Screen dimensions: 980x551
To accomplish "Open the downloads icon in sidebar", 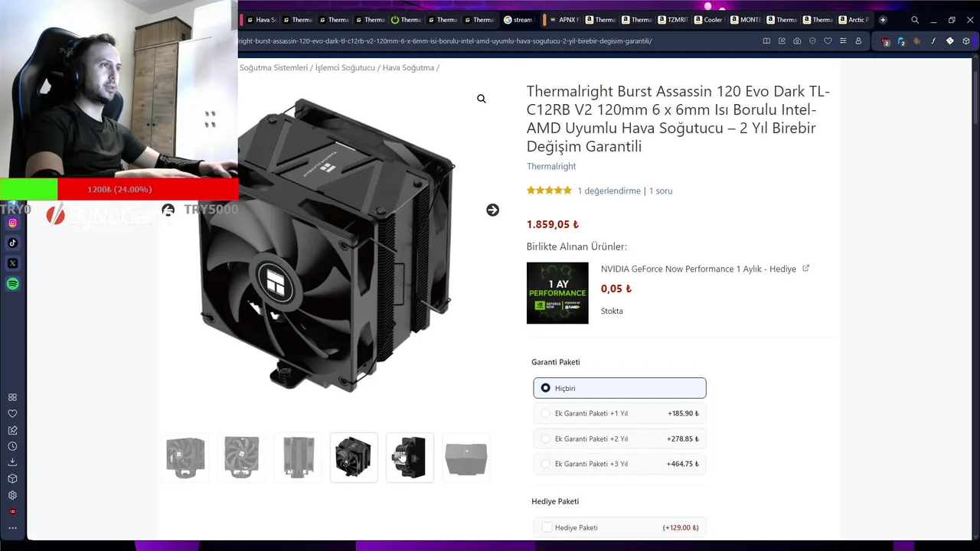I will 12,462.
